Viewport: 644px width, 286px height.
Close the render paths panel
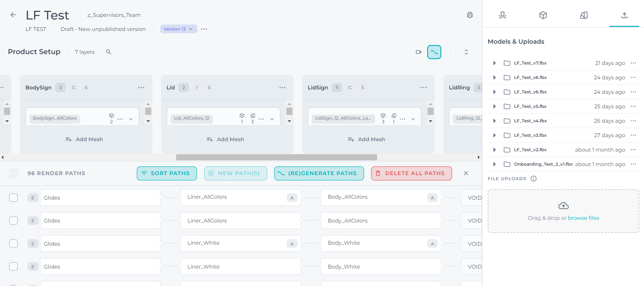coord(466,173)
